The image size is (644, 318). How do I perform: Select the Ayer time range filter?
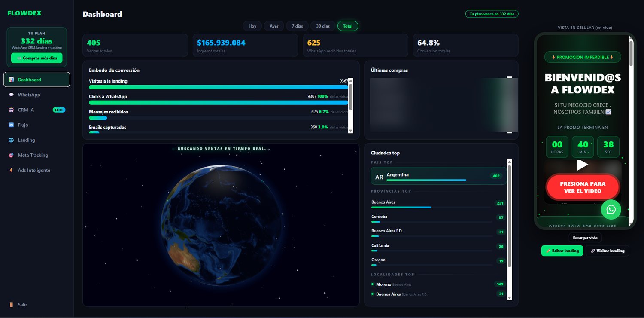(274, 26)
